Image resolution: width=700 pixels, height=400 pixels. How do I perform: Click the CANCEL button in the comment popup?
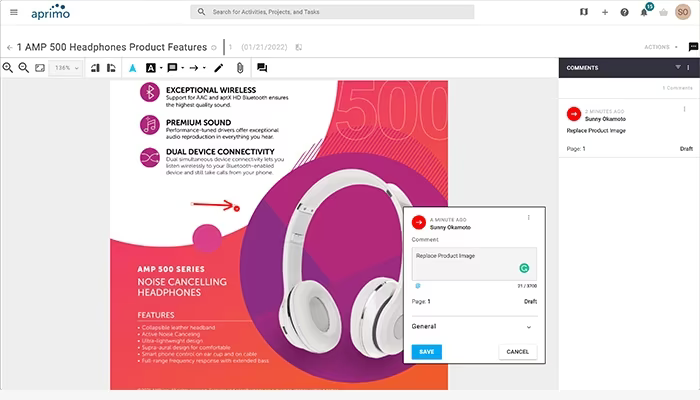pyautogui.click(x=518, y=352)
